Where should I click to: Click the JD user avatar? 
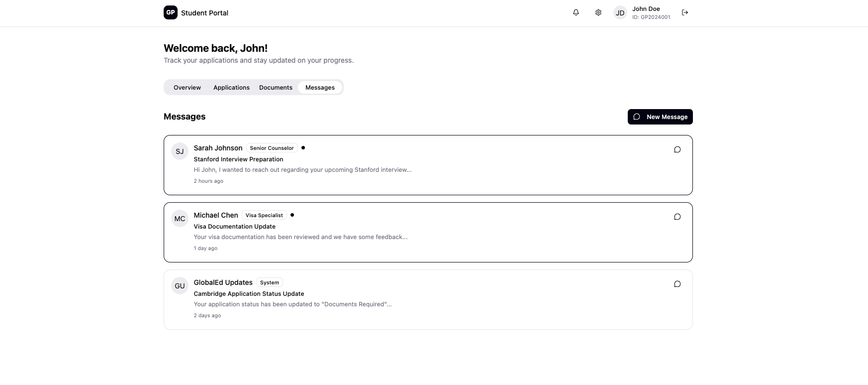click(x=620, y=13)
